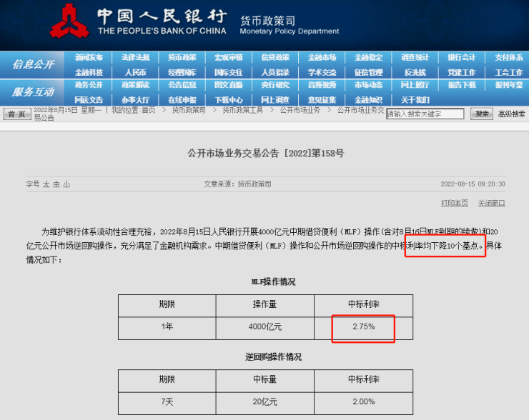Viewport: 529px width, 420px height.
Task: Click the 首页 home button
Action: 17,114
